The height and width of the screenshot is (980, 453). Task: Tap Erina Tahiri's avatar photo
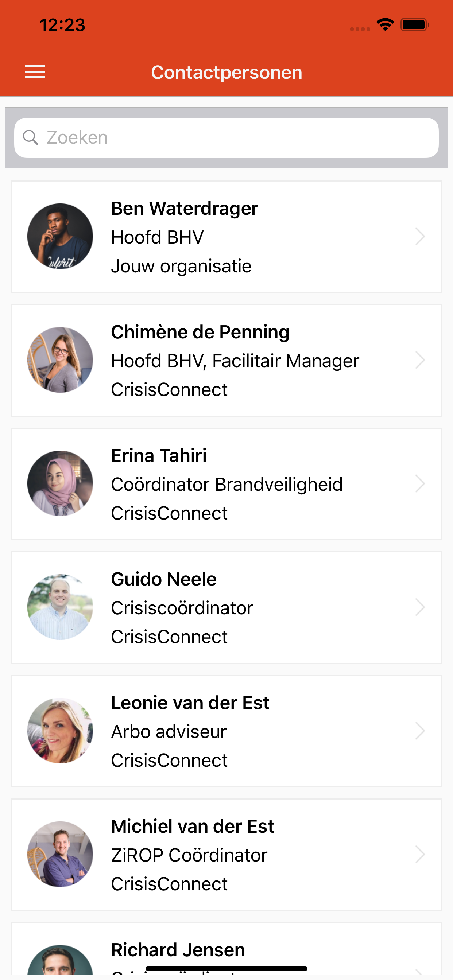tap(60, 483)
